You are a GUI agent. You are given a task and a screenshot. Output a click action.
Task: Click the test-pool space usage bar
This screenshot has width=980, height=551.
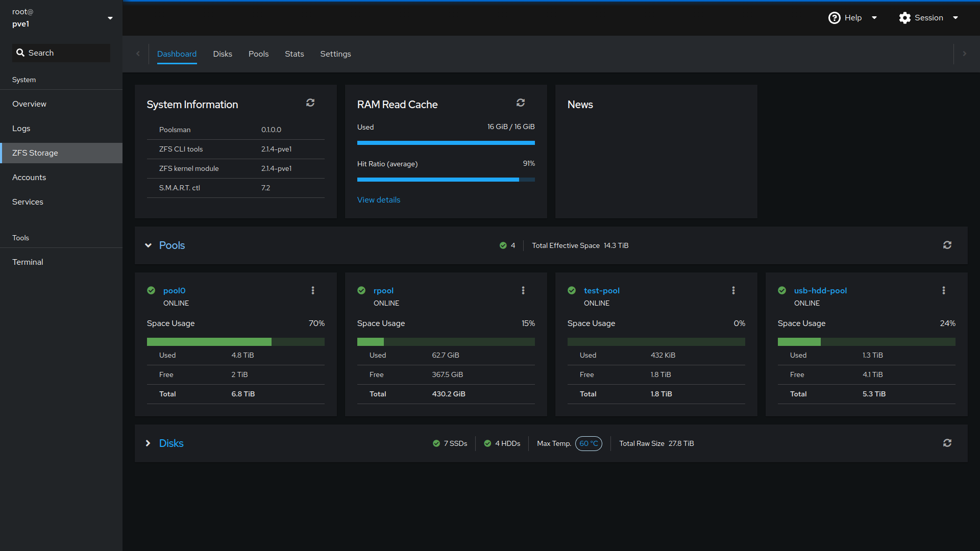coord(656,342)
